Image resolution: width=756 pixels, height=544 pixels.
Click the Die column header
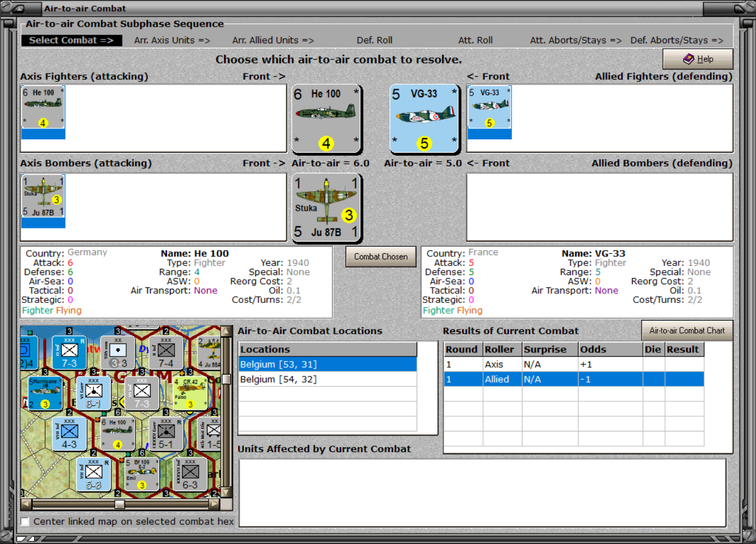(654, 350)
